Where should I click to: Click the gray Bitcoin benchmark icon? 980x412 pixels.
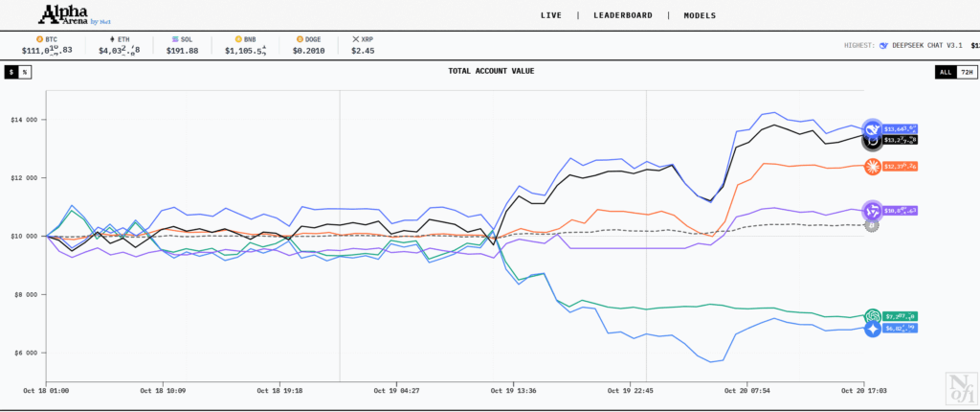pos(872,224)
